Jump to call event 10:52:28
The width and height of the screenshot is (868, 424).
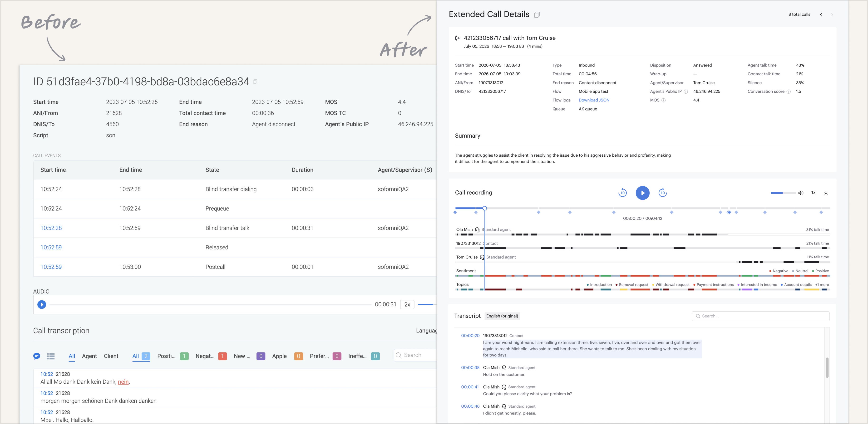click(x=51, y=228)
